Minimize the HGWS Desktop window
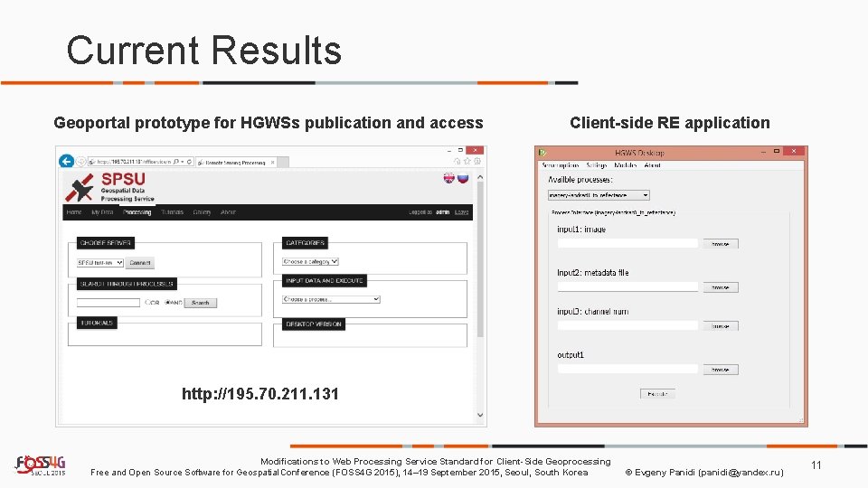This screenshot has width=868, height=488. [x=763, y=151]
